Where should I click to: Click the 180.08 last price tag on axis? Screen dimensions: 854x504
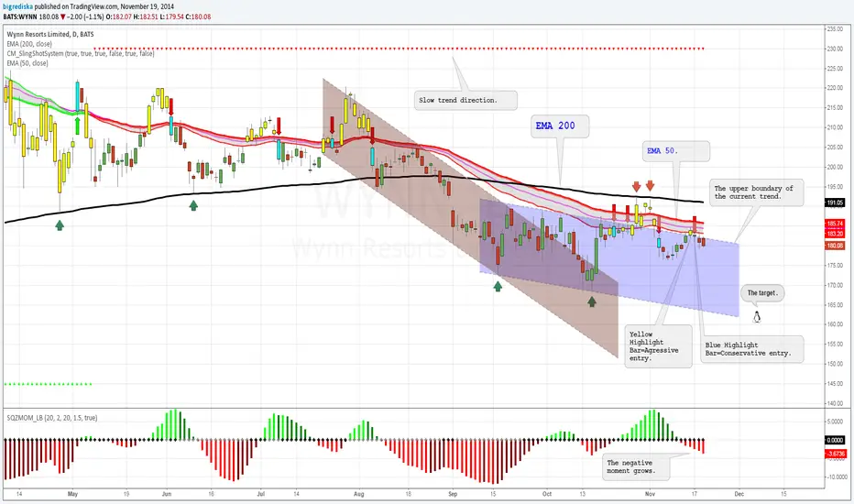[x=835, y=247]
